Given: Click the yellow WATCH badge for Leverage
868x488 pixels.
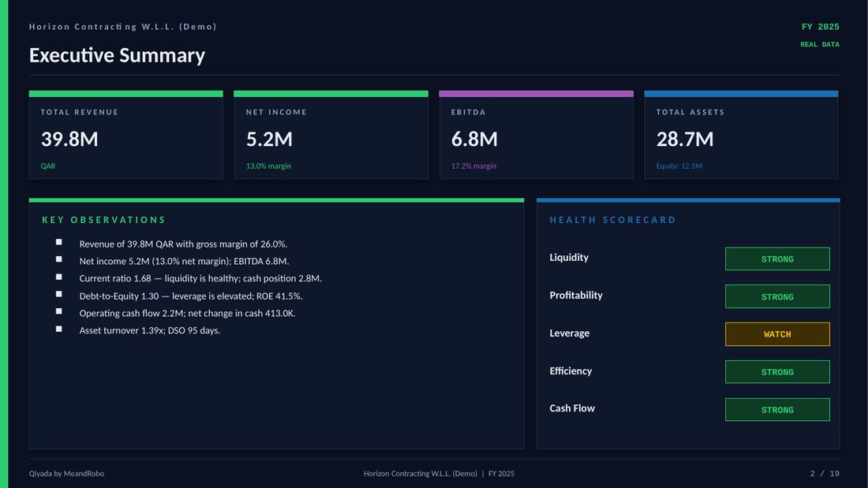Looking at the screenshot, I should tap(777, 334).
